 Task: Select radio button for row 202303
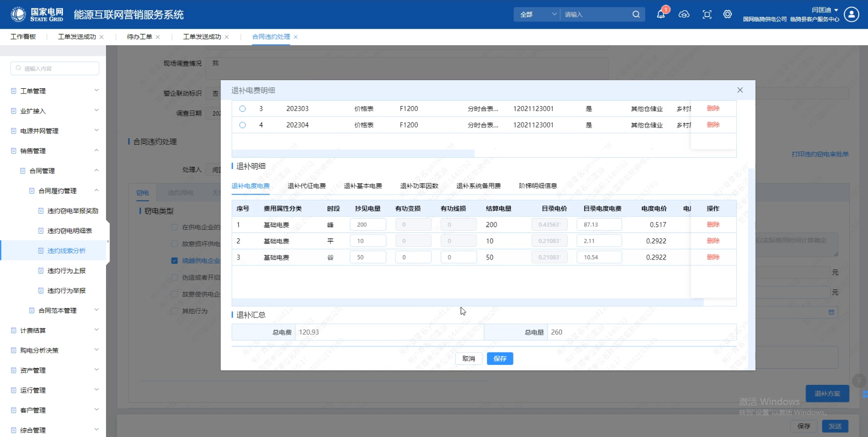point(243,109)
